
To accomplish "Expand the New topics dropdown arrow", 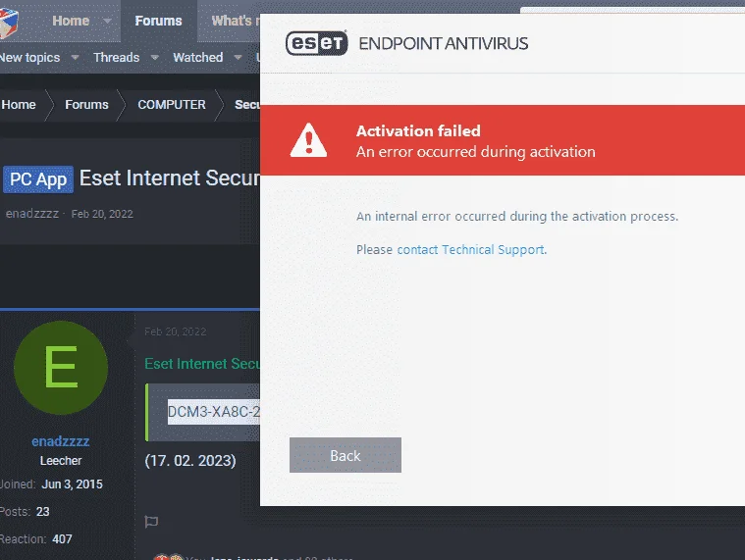I will [x=75, y=58].
